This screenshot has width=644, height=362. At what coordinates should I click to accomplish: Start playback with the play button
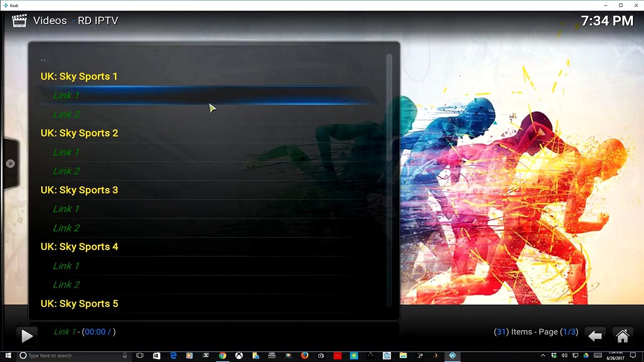point(27,336)
